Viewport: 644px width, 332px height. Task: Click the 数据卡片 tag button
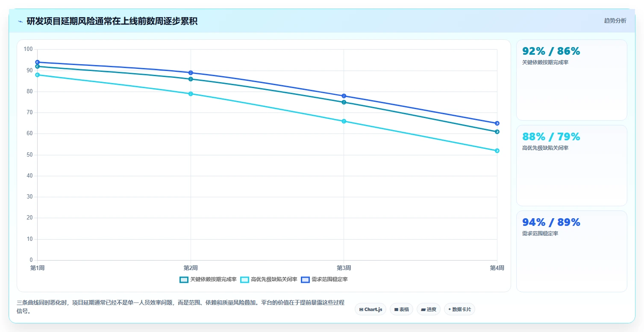(x=459, y=309)
